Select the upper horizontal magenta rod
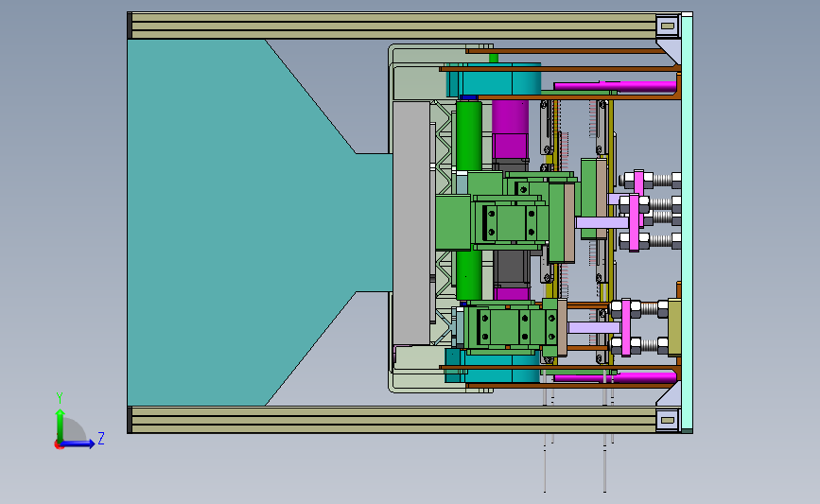The width and height of the screenshot is (820, 504). coord(615,86)
